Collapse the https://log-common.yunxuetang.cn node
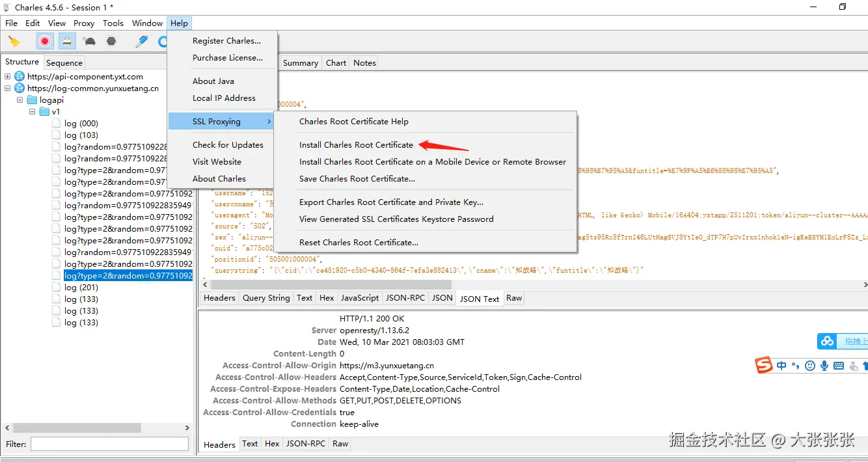 (x=8, y=88)
